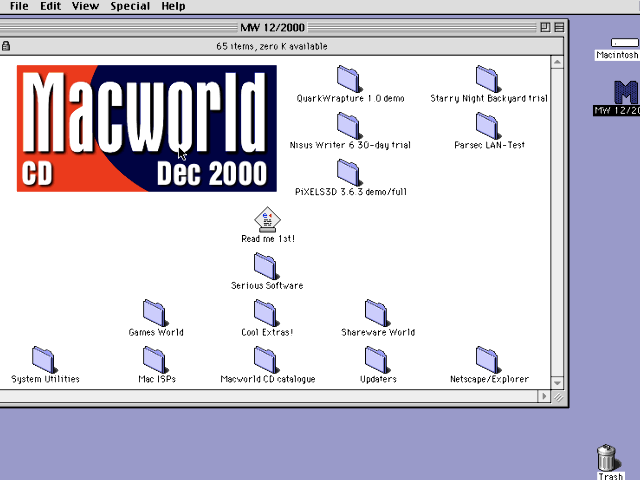Screen dimensions: 640x480
Task: Open the Special menu
Action: 130,6
